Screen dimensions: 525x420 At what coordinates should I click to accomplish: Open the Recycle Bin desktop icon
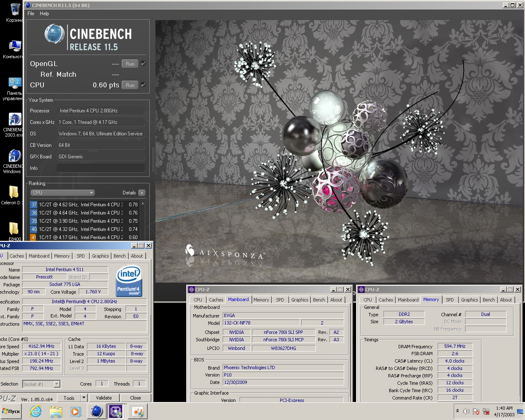(15, 12)
